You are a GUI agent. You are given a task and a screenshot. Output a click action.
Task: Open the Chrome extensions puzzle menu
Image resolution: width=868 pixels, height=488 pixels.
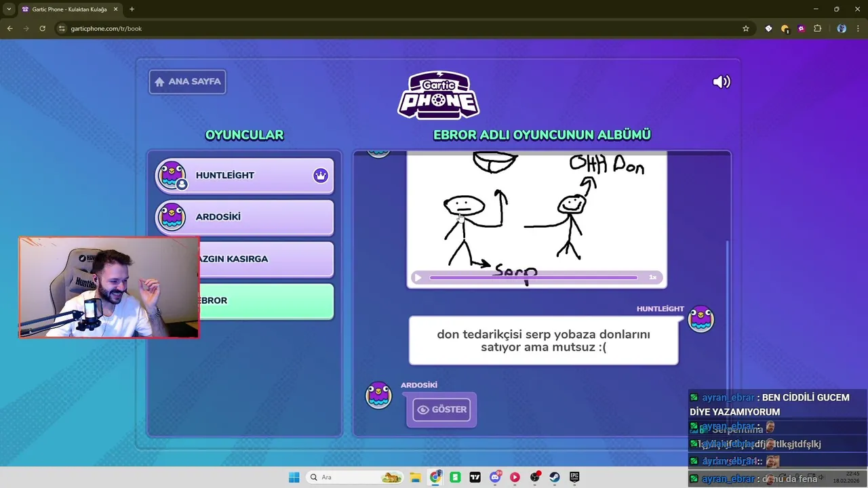point(818,28)
